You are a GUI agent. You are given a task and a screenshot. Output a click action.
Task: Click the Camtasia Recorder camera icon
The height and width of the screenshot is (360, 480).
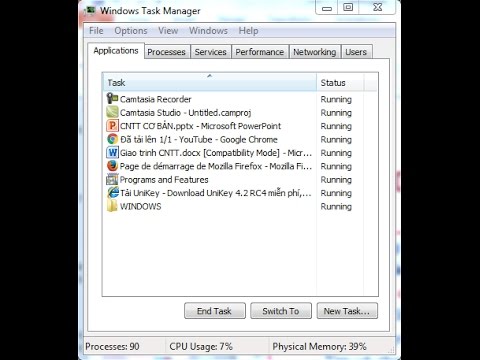(112, 98)
